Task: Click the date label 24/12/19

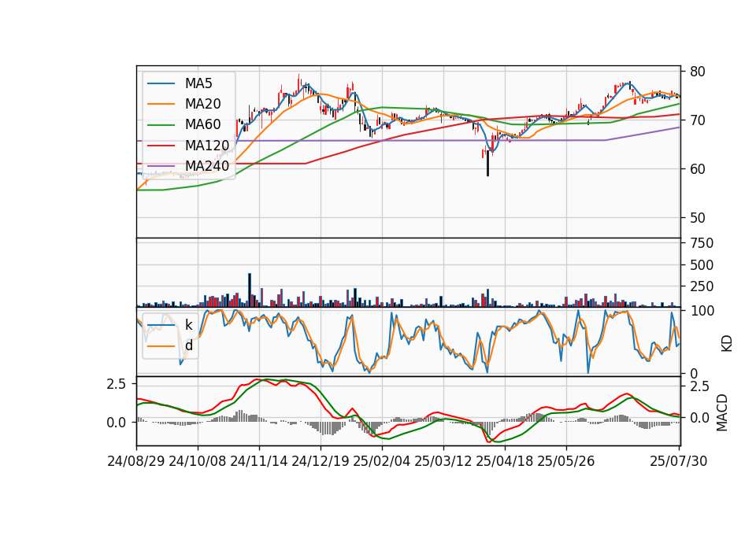Action: coord(321,461)
